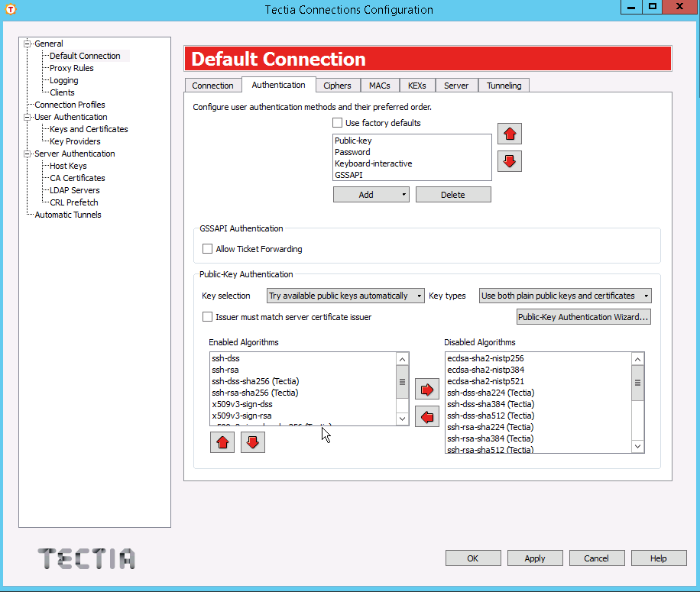700x592 pixels.
Task: Click the Tectia icon in the title bar
Action: pos(11,9)
